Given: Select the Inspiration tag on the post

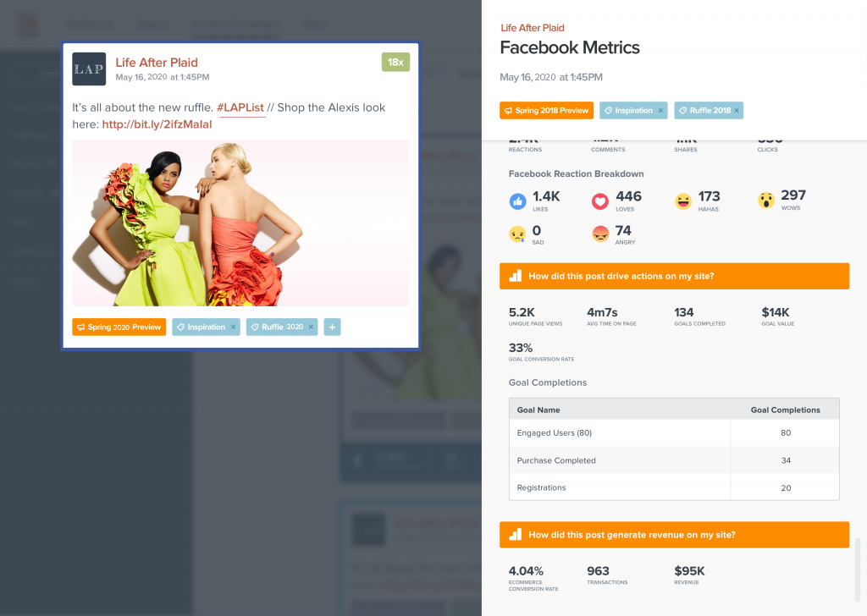Looking at the screenshot, I should pyautogui.click(x=202, y=327).
